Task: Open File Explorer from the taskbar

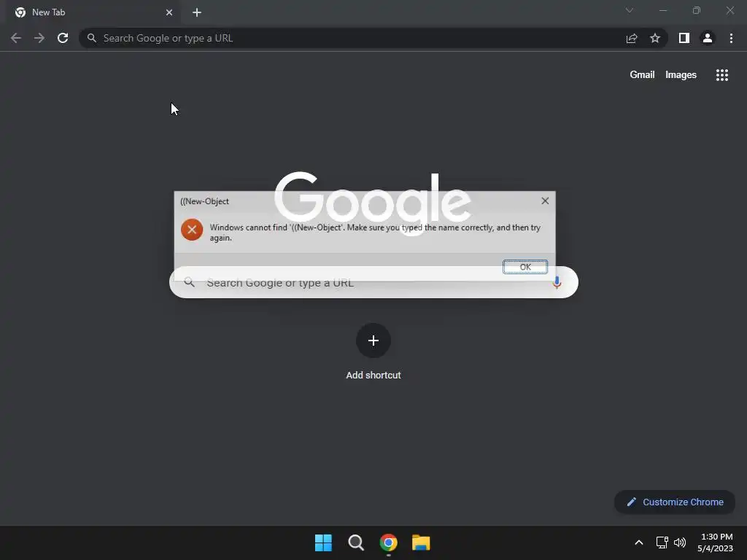Action: coord(421,542)
